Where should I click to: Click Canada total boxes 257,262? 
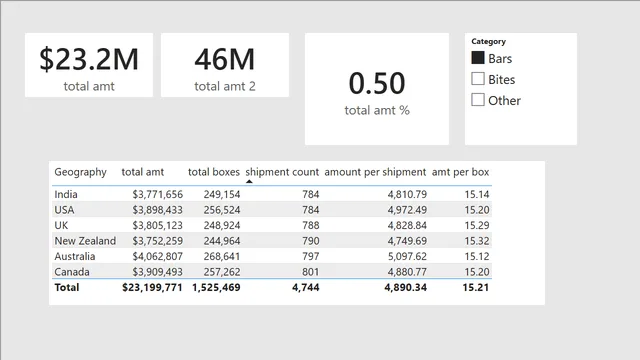pyautogui.click(x=222, y=272)
